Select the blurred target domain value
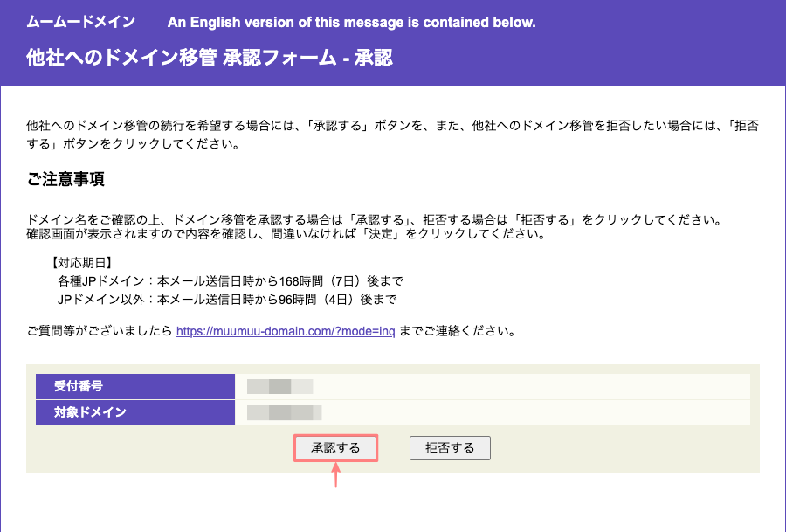Image resolution: width=786 pixels, height=532 pixels. (x=284, y=412)
